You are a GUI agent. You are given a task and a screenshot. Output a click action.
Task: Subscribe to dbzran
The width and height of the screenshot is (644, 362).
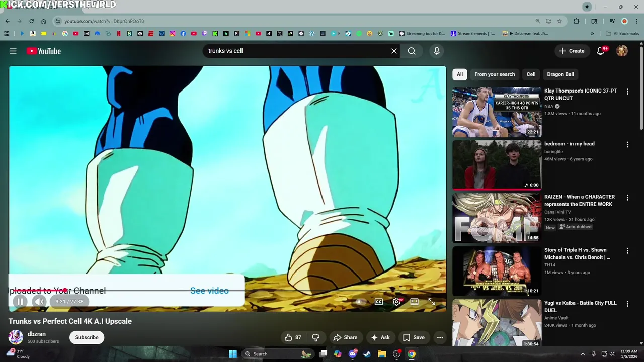(x=87, y=337)
